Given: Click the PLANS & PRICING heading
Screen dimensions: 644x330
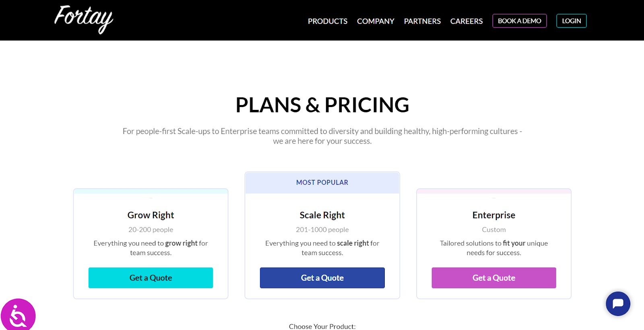Looking at the screenshot, I should [322, 105].
